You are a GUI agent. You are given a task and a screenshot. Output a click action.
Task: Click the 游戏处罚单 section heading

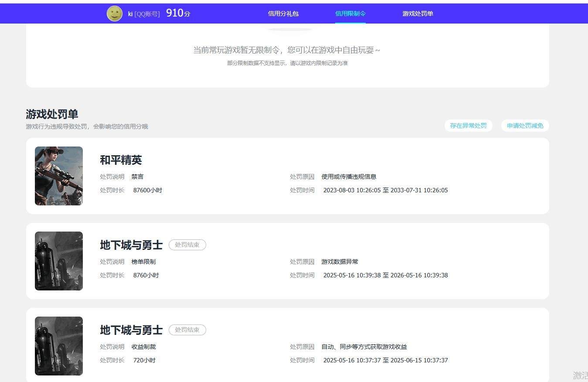click(x=52, y=114)
